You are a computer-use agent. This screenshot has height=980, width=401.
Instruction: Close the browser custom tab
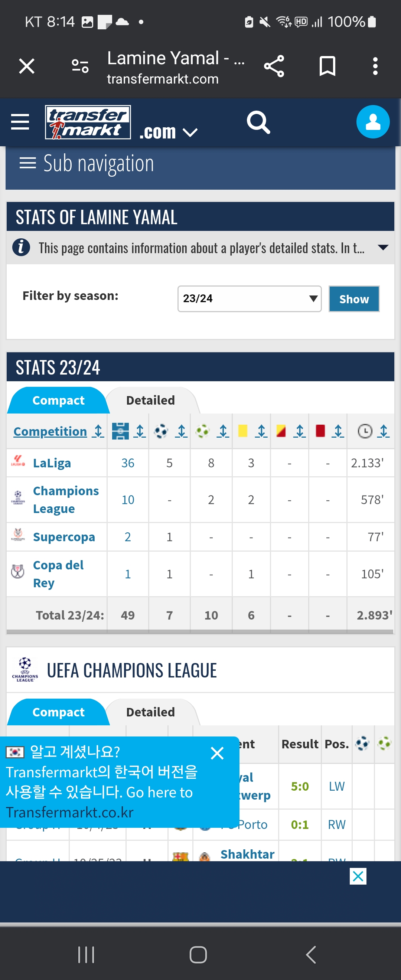(x=27, y=66)
